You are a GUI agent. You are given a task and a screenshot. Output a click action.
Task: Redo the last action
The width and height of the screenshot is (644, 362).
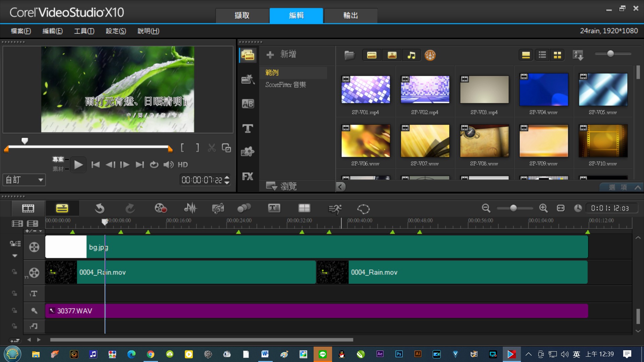point(130,208)
